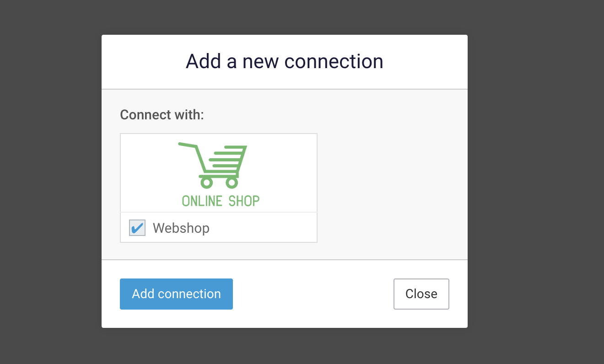604x364 pixels.
Task: Click the cart handle in the logo
Action: point(188,145)
